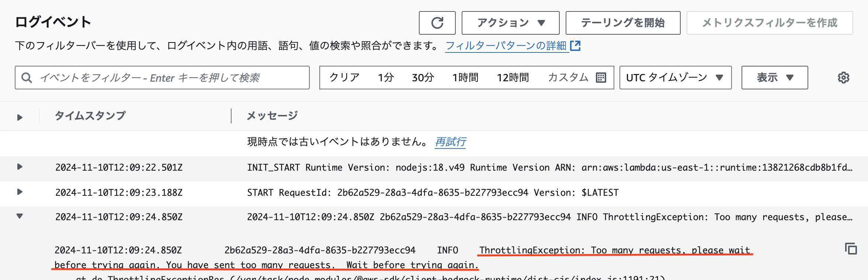Click the 再試行 retry link

[x=450, y=142]
